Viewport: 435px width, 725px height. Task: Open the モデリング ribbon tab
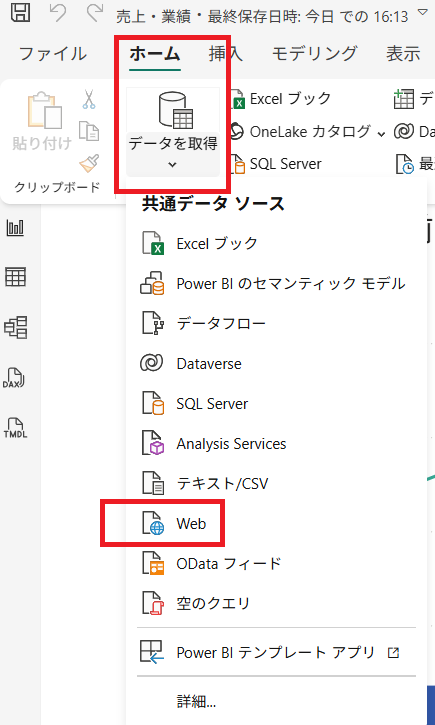coord(314,54)
